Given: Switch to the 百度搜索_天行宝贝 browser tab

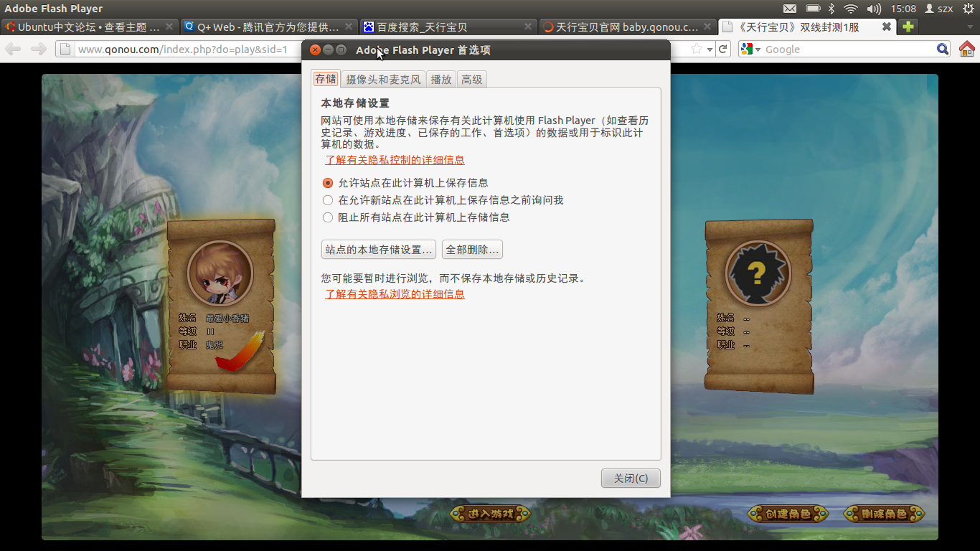Looking at the screenshot, I should pos(448,27).
